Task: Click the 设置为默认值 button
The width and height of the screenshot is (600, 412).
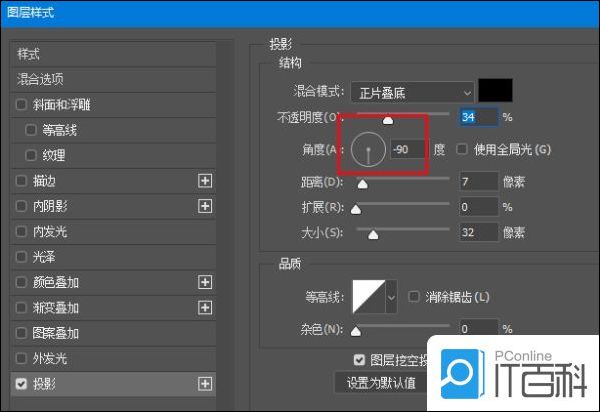Action: [381, 383]
